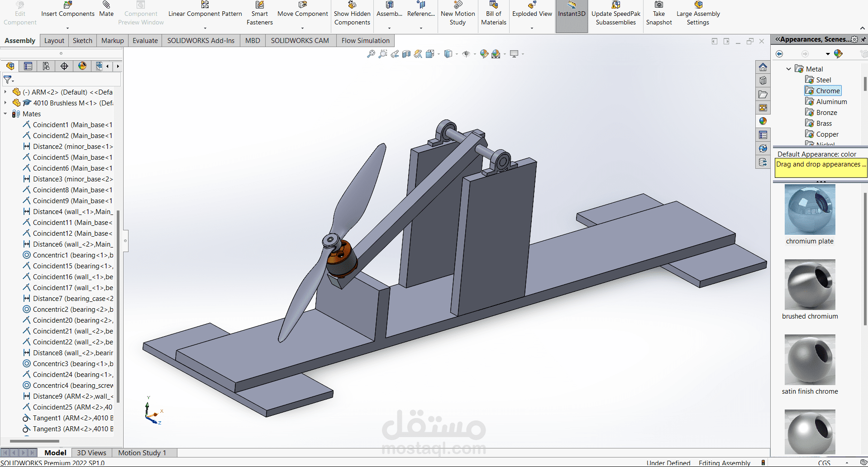
Task: Select the chromium plate appearance swatch
Action: coord(810,210)
